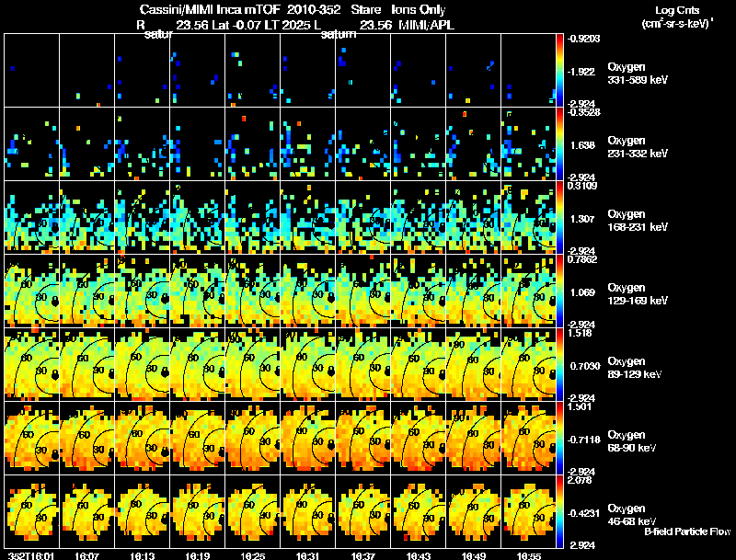Click the color bar for 89-129 keV row
The image size is (736, 560).
pyautogui.click(x=559, y=364)
